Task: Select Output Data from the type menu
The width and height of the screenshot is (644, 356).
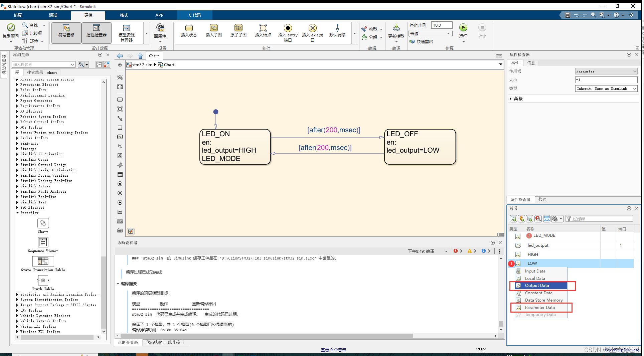Action: point(541,286)
